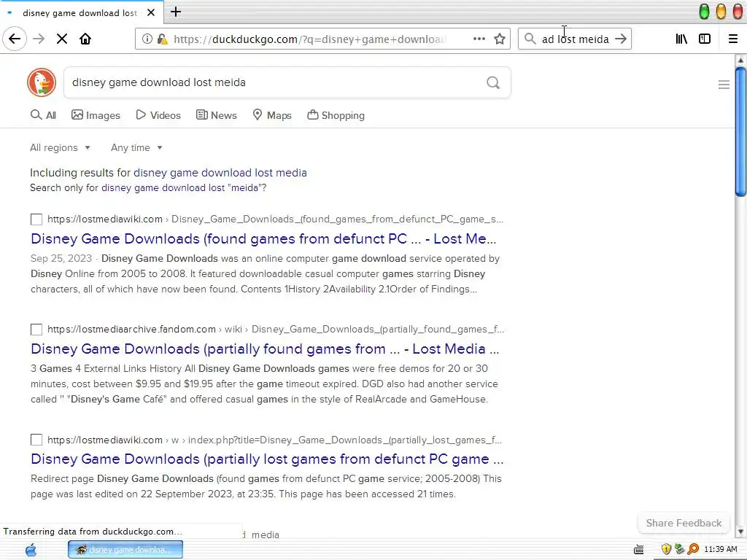
Task: Click scrollbar up arrow
Action: 740,61
